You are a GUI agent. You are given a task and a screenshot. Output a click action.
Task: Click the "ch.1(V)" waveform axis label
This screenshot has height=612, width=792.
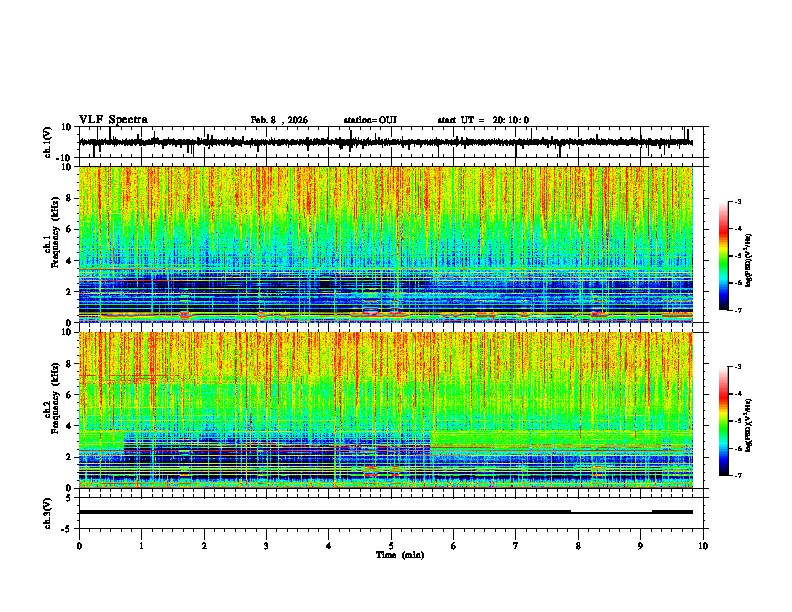[x=48, y=142]
